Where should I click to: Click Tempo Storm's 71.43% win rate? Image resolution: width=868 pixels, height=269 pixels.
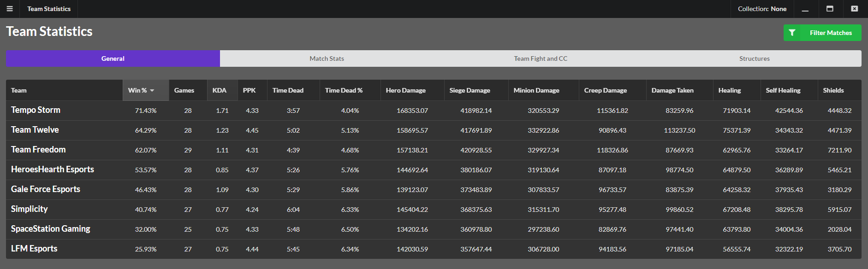pos(146,111)
